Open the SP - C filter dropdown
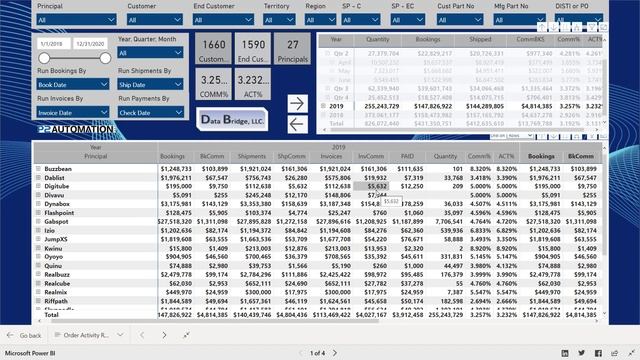Screen dimensions: 640x360 click(x=361, y=20)
